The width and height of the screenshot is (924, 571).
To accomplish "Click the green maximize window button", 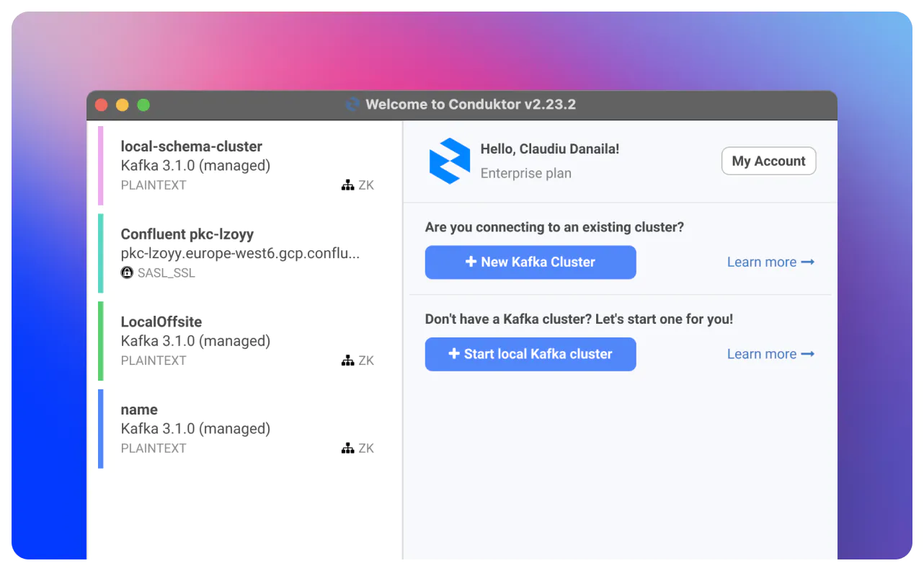I will 143,105.
